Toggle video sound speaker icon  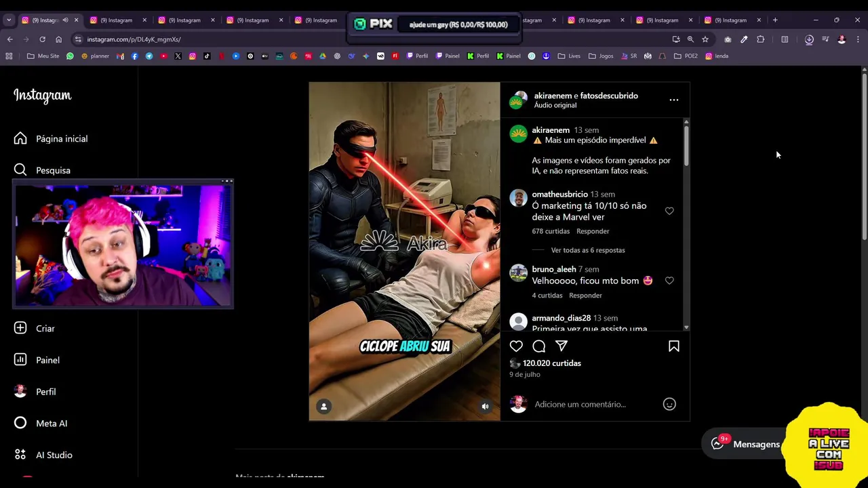click(x=485, y=407)
